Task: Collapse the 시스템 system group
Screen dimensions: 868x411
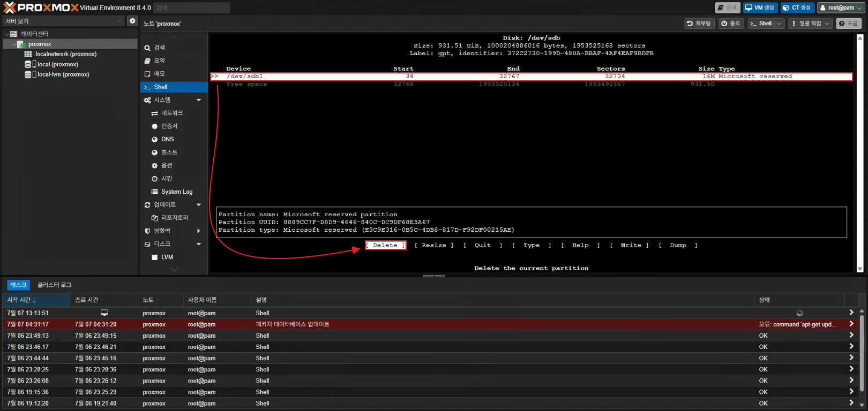Action: click(x=199, y=100)
